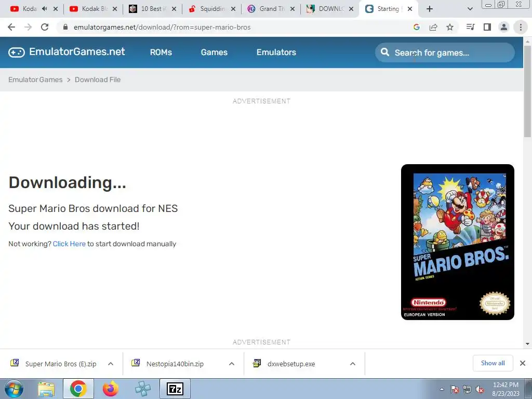532x399 pixels.
Task: Click the scrollbar down arrow
Action: 527,344
